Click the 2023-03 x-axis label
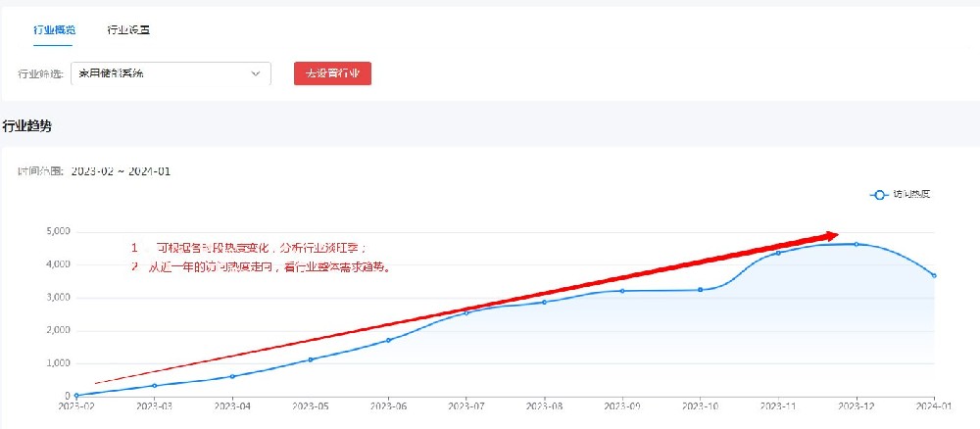Image resolution: width=980 pixels, height=429 pixels. coord(155,405)
